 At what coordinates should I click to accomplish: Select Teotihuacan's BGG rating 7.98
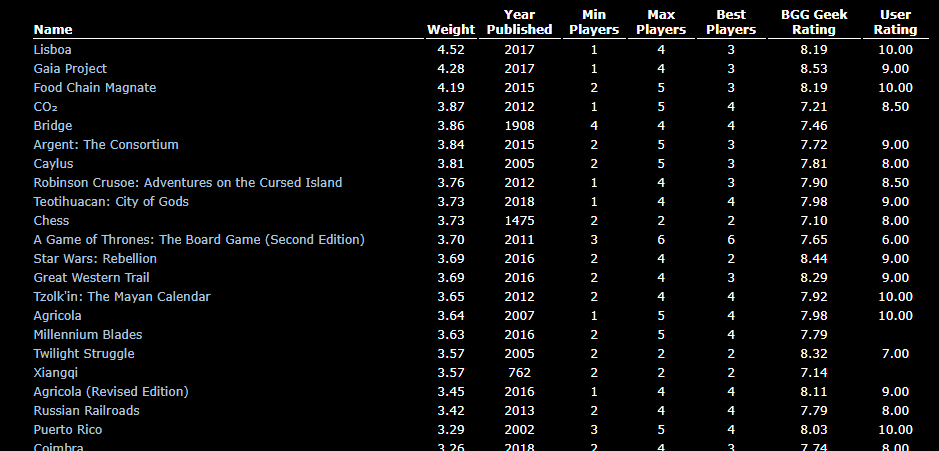point(814,202)
